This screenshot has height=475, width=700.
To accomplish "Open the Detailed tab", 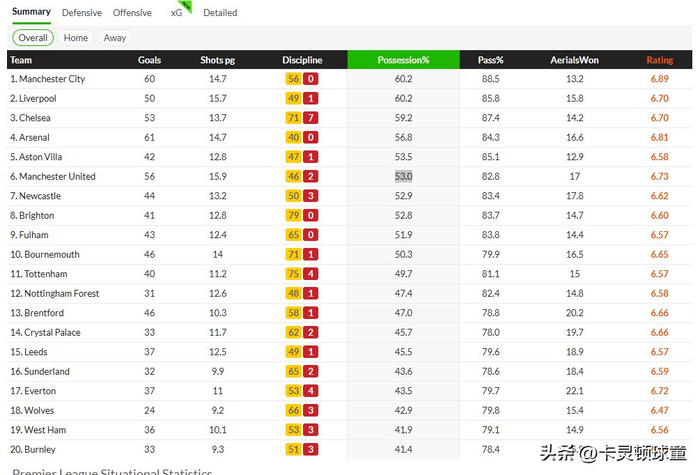I will pyautogui.click(x=220, y=13).
